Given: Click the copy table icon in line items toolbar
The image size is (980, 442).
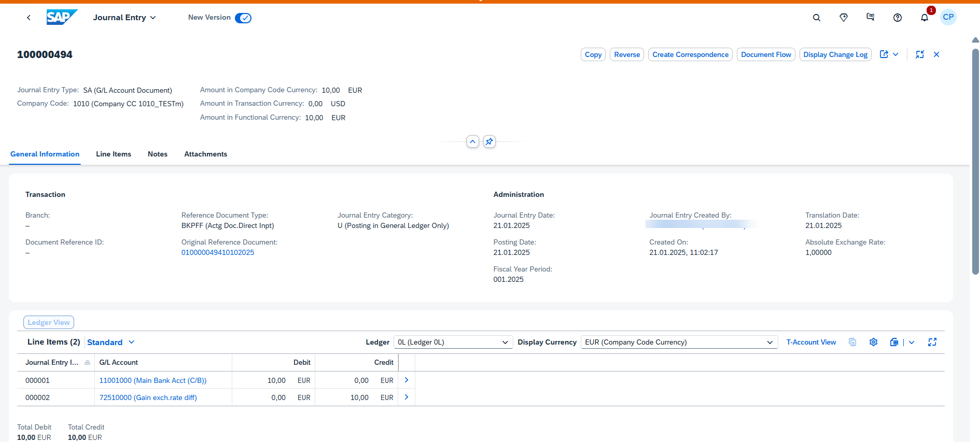Looking at the screenshot, I should click(x=852, y=342).
